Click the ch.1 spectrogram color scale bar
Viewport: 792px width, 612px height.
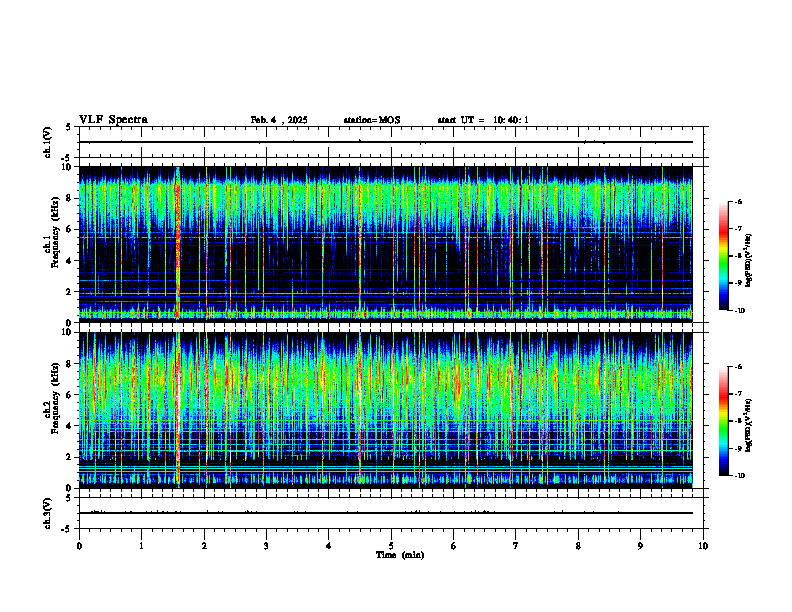[x=724, y=256]
